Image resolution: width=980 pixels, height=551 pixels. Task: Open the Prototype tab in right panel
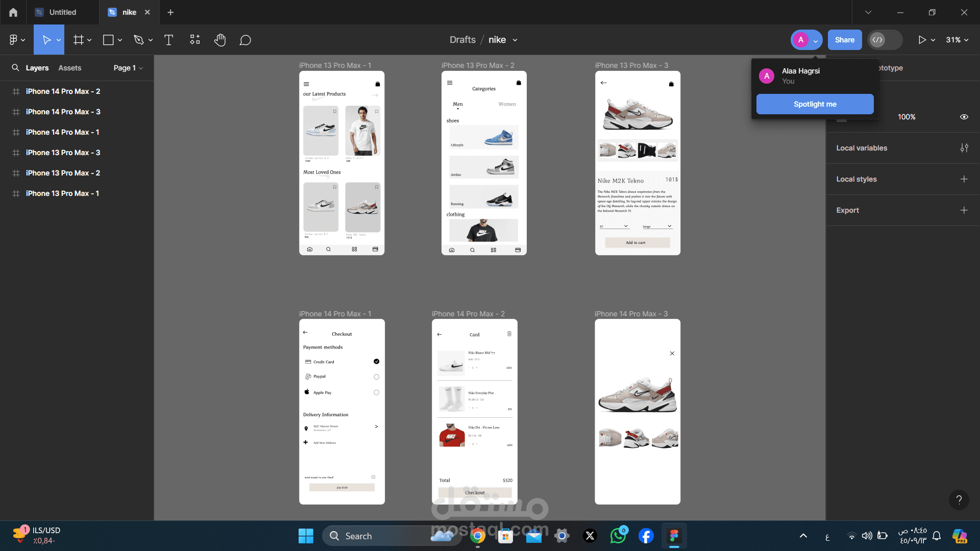pos(891,68)
